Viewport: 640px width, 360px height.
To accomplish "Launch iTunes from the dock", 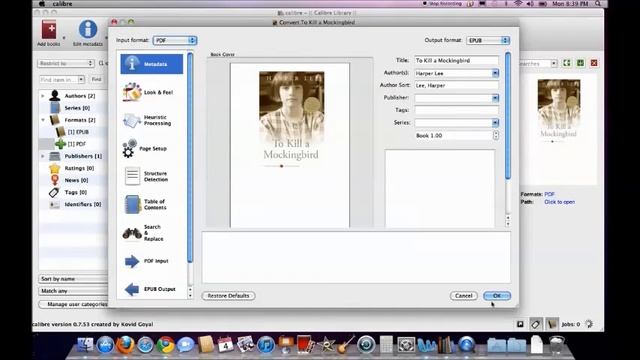I will pyautogui.click(x=266, y=345).
